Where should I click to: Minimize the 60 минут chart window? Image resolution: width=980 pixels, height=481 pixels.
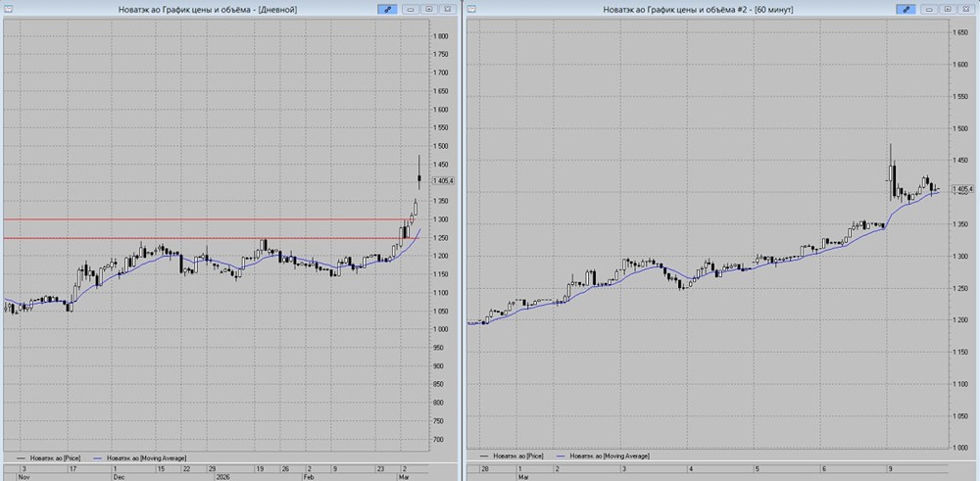tap(930, 9)
